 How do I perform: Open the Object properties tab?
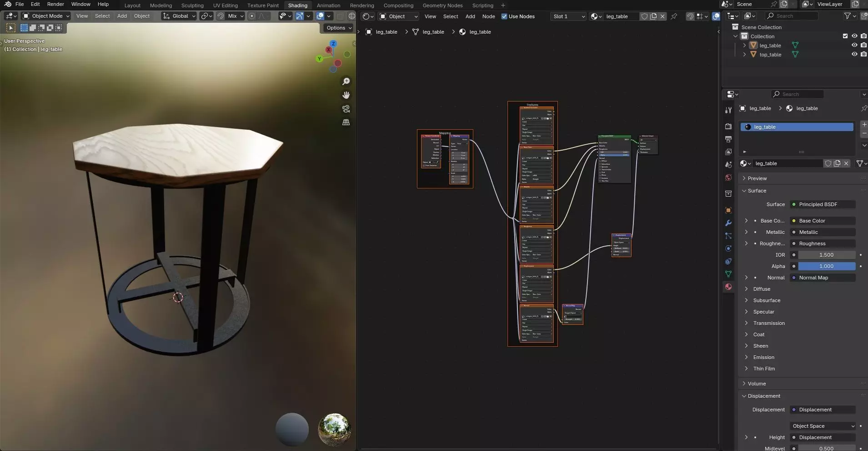coord(728,210)
